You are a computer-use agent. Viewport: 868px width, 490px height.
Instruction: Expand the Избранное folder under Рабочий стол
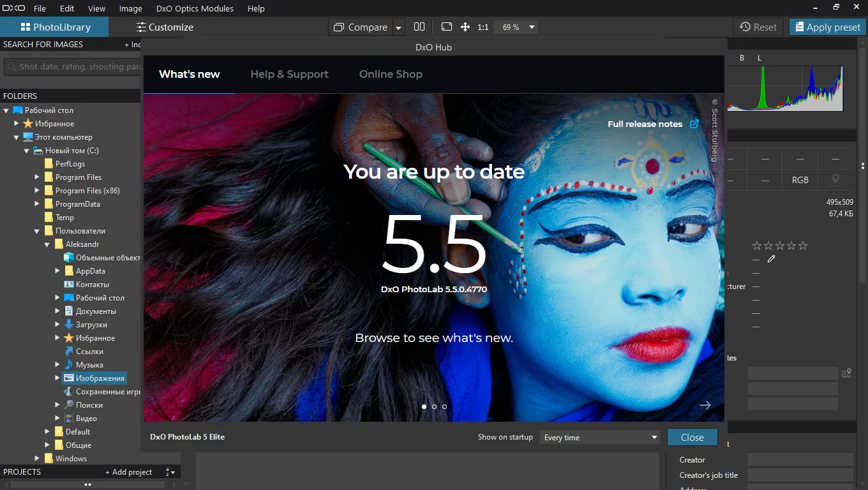(x=17, y=124)
